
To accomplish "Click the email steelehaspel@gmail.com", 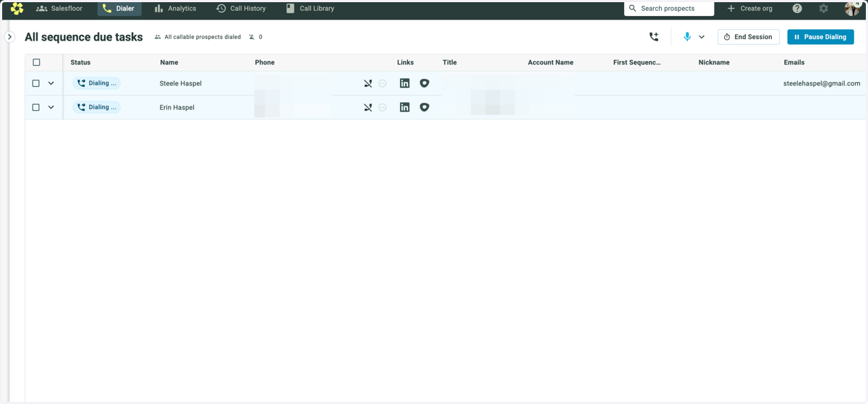I will [822, 83].
